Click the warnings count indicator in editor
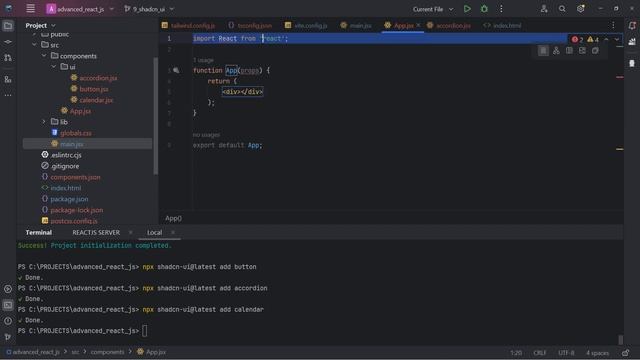Screen dimensions: 640x360 click(x=593, y=40)
